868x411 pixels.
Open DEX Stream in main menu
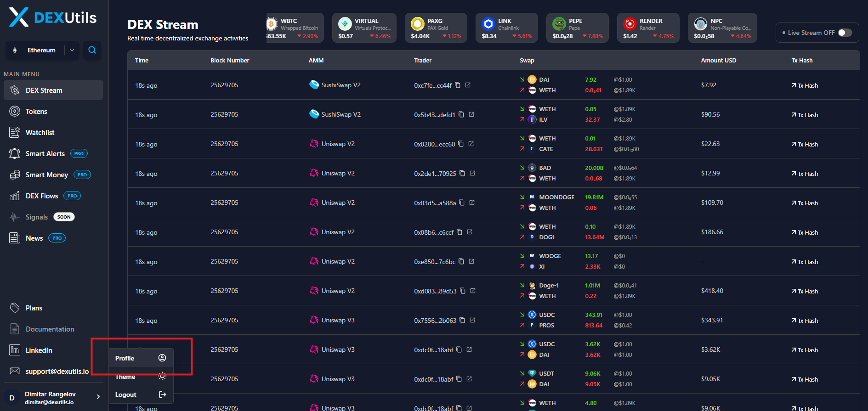[x=53, y=90]
